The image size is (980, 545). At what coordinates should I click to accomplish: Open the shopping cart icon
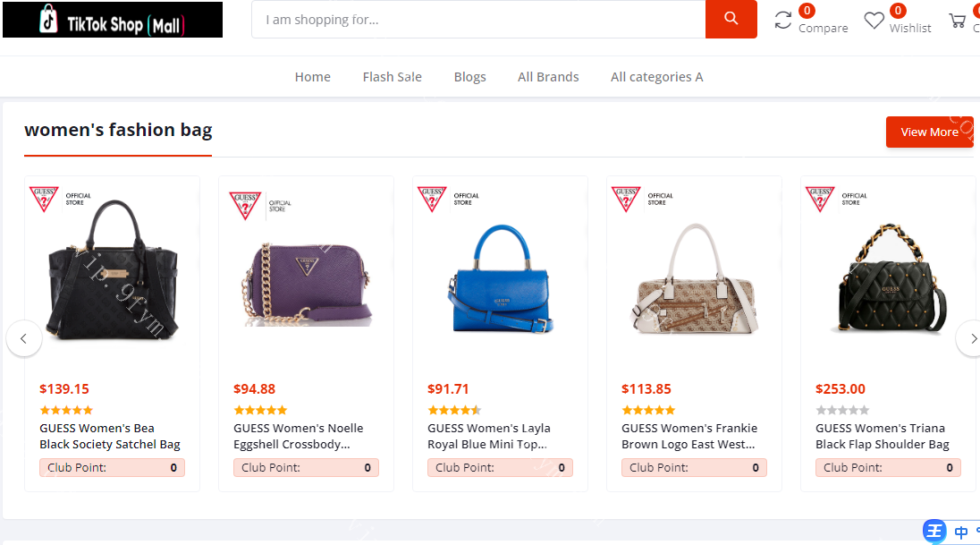(958, 20)
